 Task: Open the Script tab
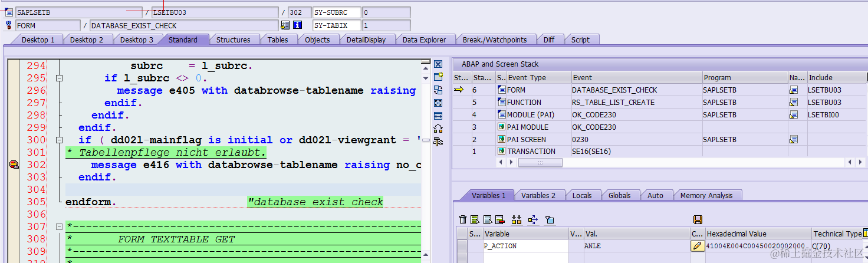pos(580,40)
